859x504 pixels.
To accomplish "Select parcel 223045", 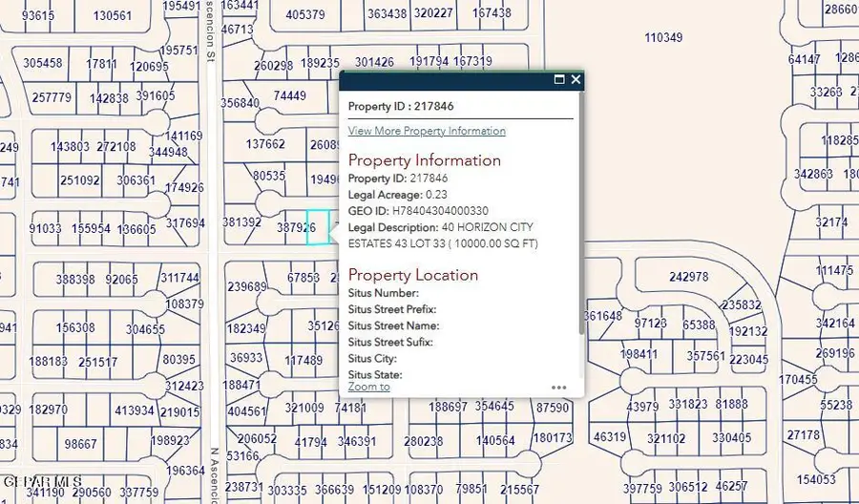I will point(749,359).
